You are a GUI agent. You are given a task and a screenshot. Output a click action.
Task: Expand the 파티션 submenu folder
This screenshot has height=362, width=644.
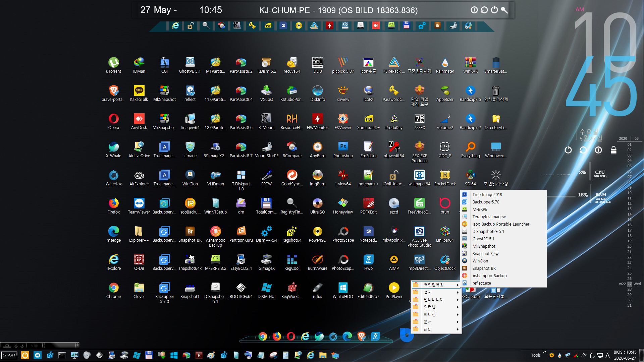436,314
